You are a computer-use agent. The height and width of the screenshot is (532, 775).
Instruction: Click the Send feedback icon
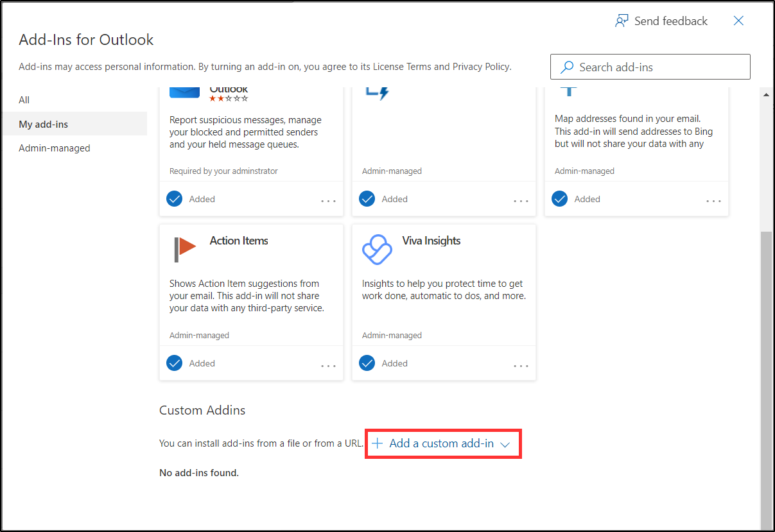pyautogui.click(x=622, y=21)
